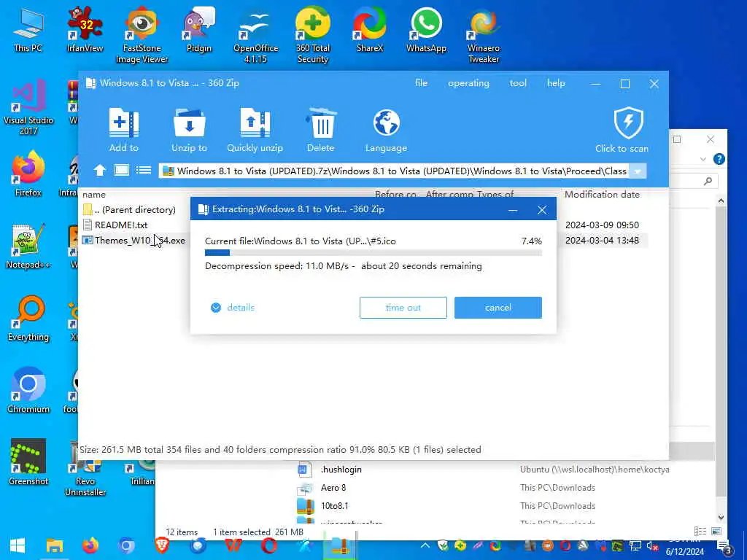Open the notification center icon
The width and height of the screenshot is (747, 560).
(724, 547)
